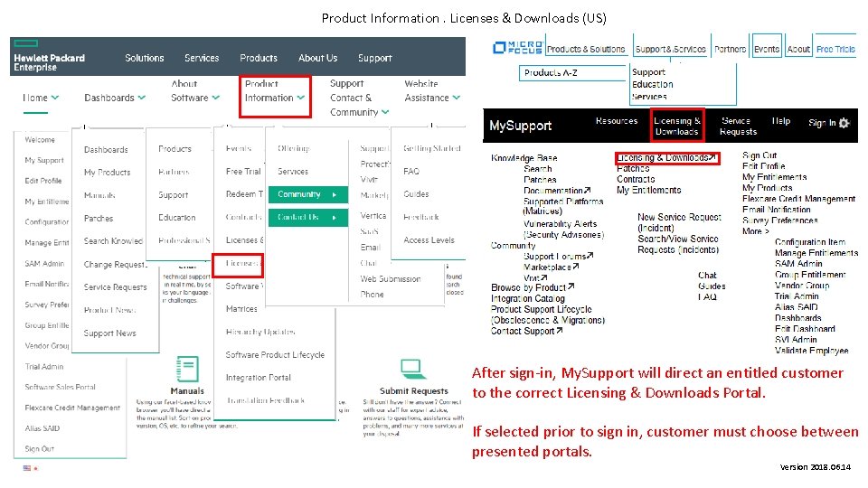Open the gear settings icon near Sign In

[844, 123]
